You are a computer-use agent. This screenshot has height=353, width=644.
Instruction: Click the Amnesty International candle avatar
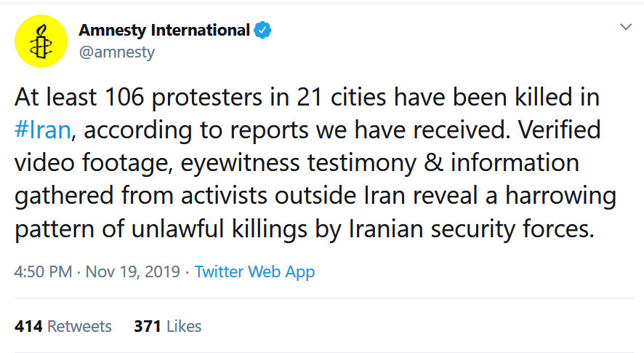(41, 41)
